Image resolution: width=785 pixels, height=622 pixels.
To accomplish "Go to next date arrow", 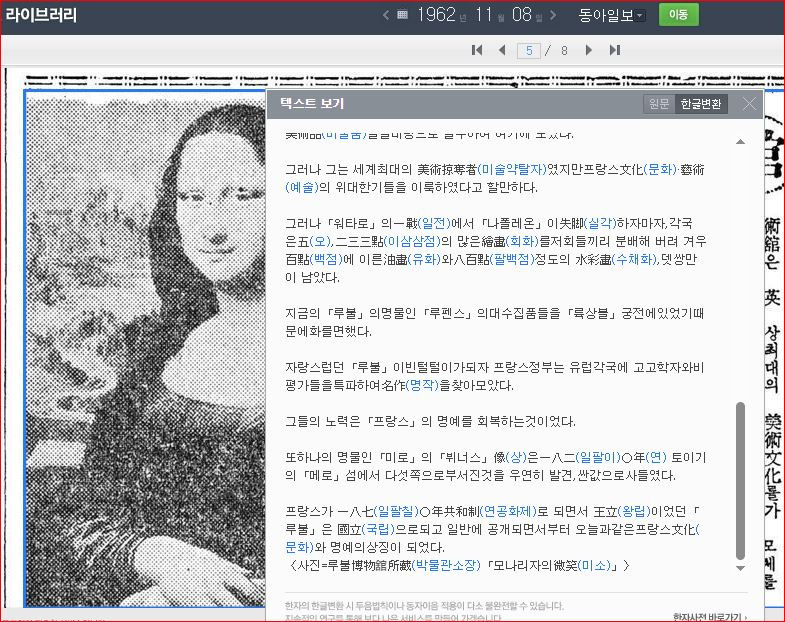I will (x=553, y=15).
